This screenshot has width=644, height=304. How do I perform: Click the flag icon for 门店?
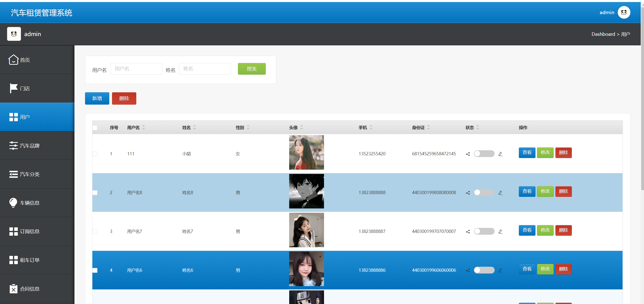13,88
